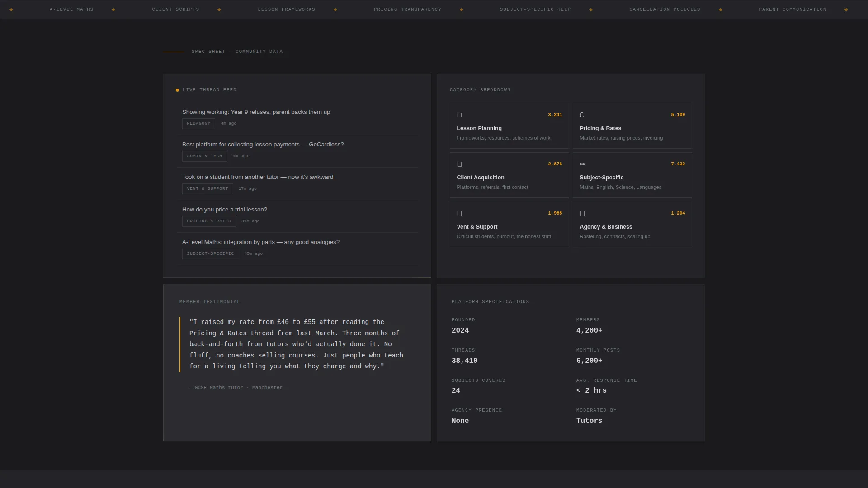Click the PRICING & RATES thread tag

pos(209,221)
